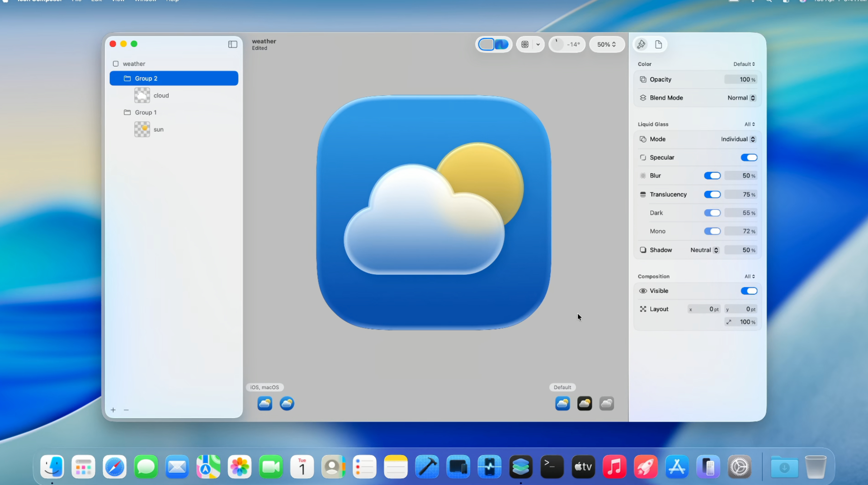
Task: Open System Settings from the Dock
Action: [740, 467]
